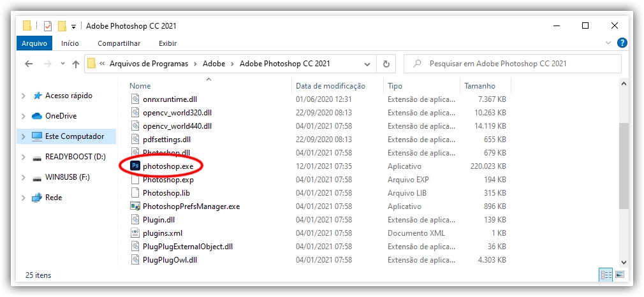Expand WIN8USB (F:) tree node

click(x=24, y=177)
